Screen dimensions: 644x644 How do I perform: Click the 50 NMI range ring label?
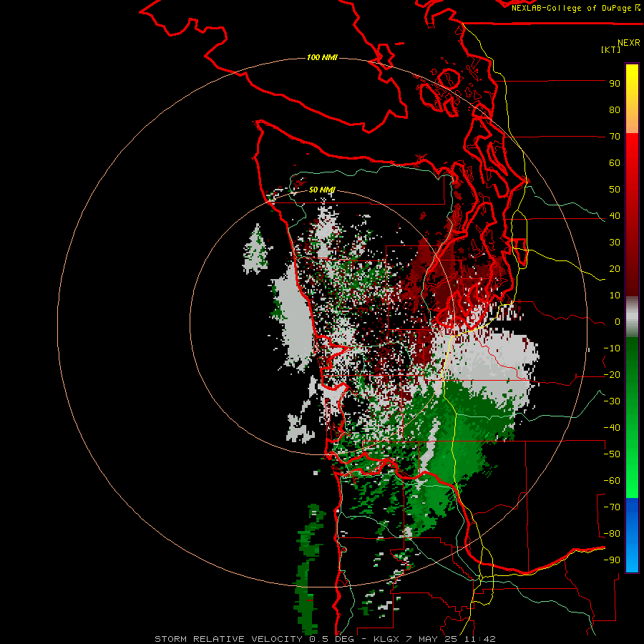[322, 190]
